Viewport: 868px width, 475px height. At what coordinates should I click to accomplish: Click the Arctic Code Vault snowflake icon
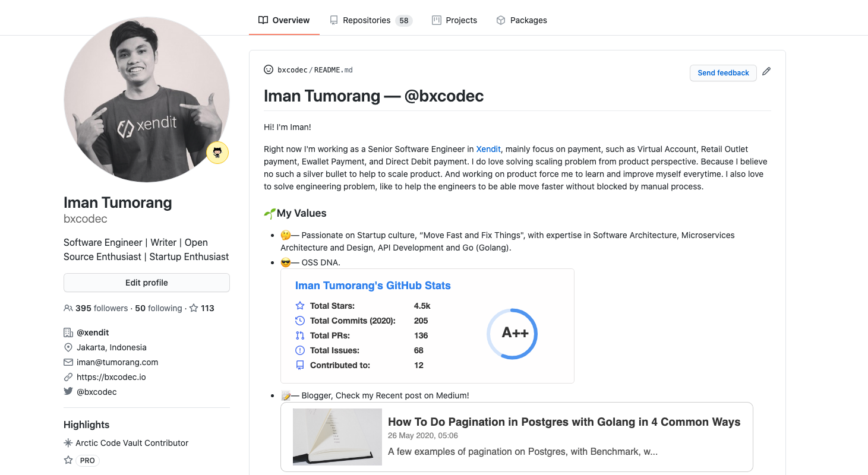(68, 443)
